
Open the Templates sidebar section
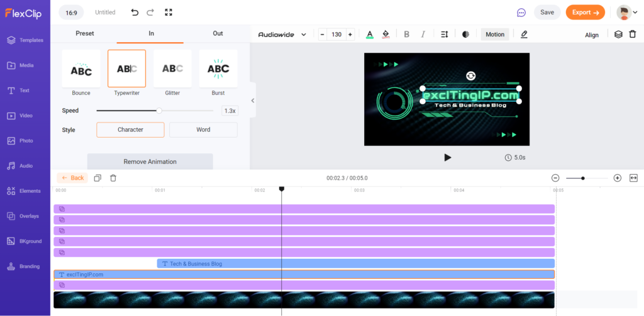25,40
